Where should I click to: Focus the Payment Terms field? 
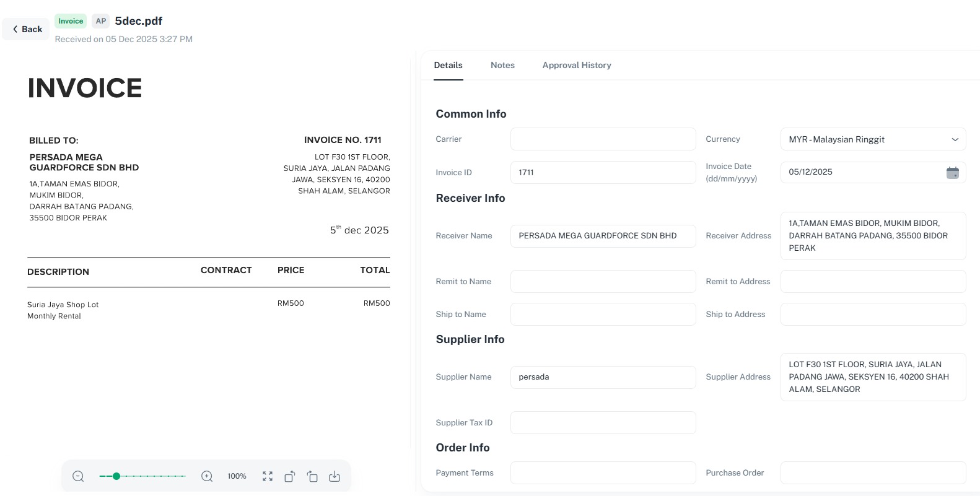click(603, 473)
